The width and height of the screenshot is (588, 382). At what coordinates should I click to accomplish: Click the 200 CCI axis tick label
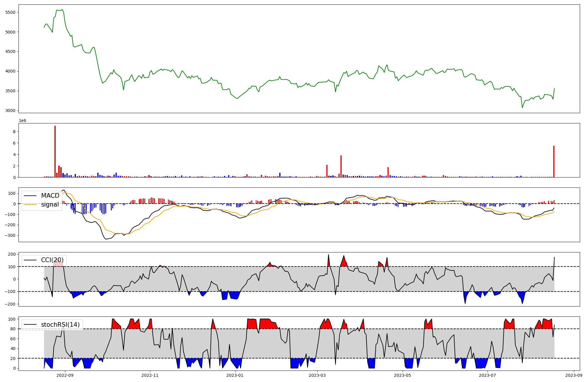click(x=12, y=254)
